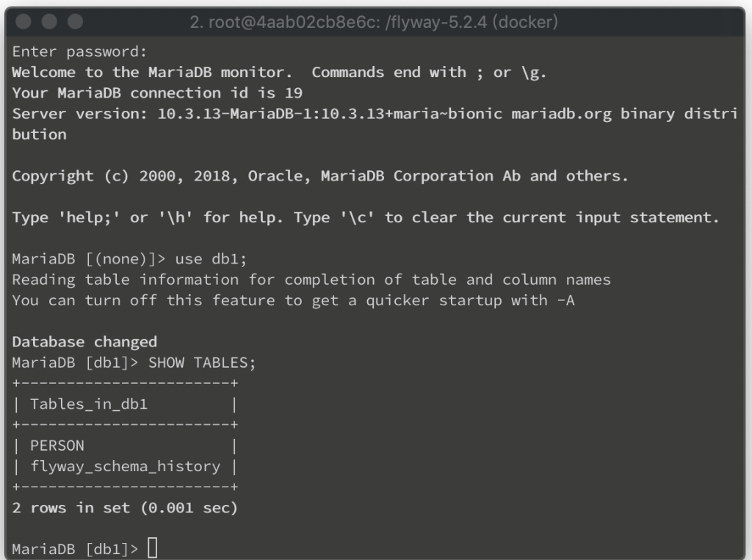752x560 pixels.
Task: Click the flyway_schema_history table row
Action: (x=125, y=467)
